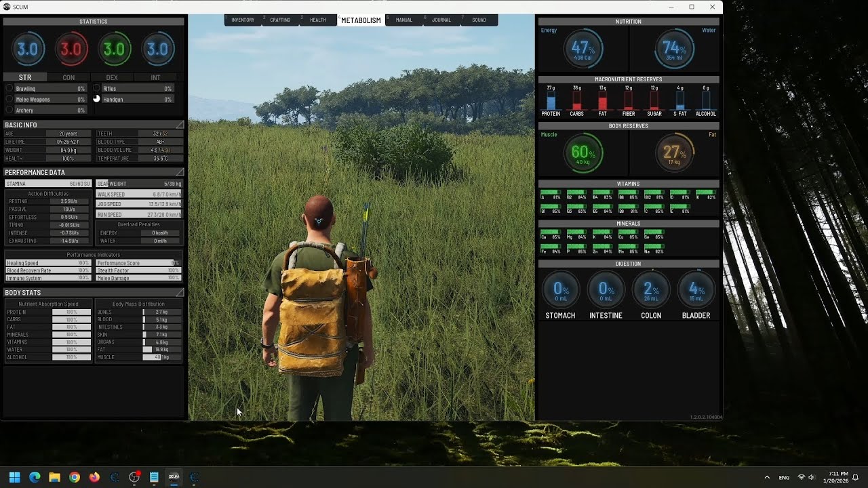Open the Health tab
868x488 pixels.
(x=318, y=20)
